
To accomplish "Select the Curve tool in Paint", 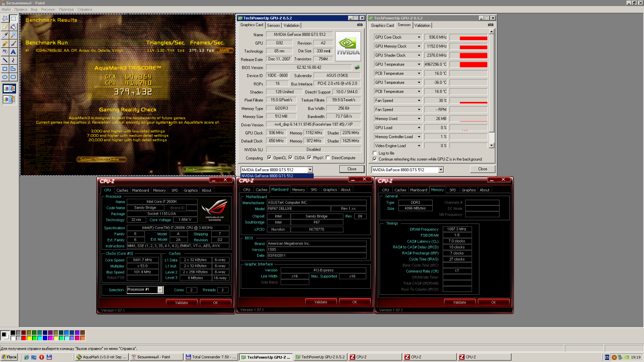I will click(13, 60).
